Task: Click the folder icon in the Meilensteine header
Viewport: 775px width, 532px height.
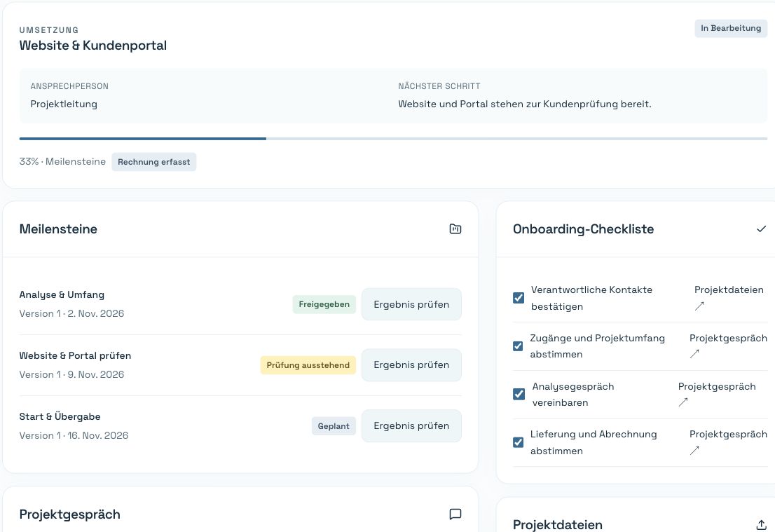Action: coord(455,229)
